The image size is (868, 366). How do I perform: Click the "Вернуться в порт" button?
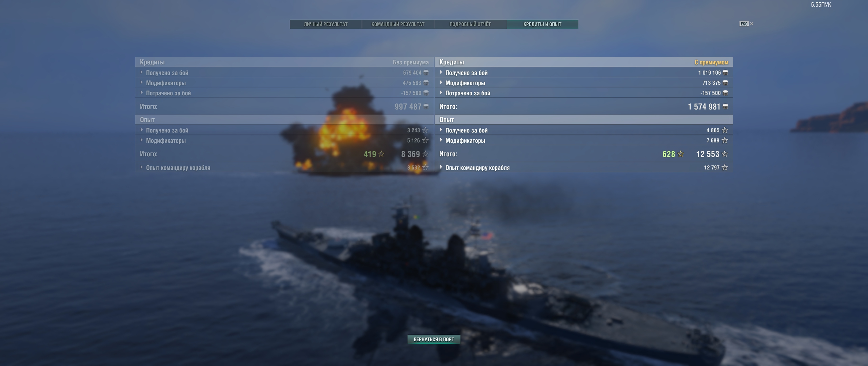[x=434, y=339]
